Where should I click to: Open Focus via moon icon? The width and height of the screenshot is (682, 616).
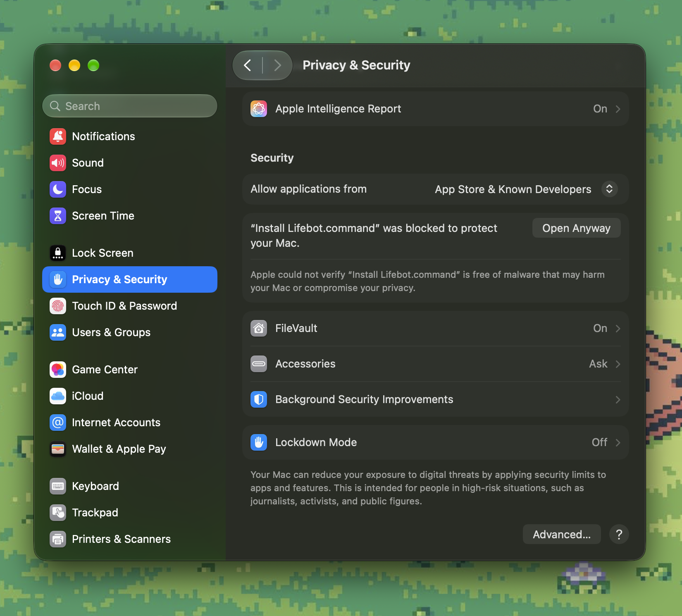click(58, 189)
